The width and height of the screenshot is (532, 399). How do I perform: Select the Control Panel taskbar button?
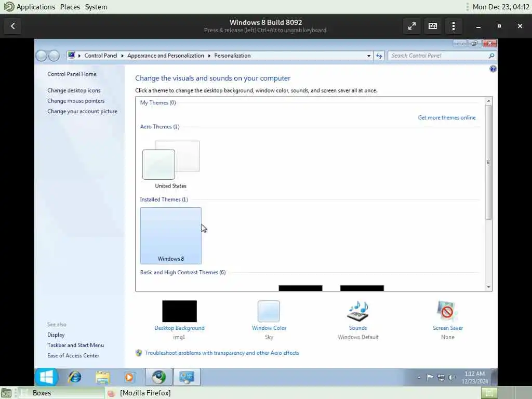(187, 377)
